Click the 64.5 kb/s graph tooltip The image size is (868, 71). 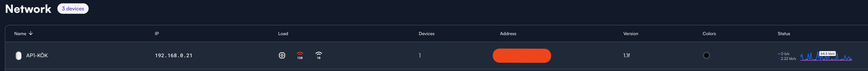point(828,54)
